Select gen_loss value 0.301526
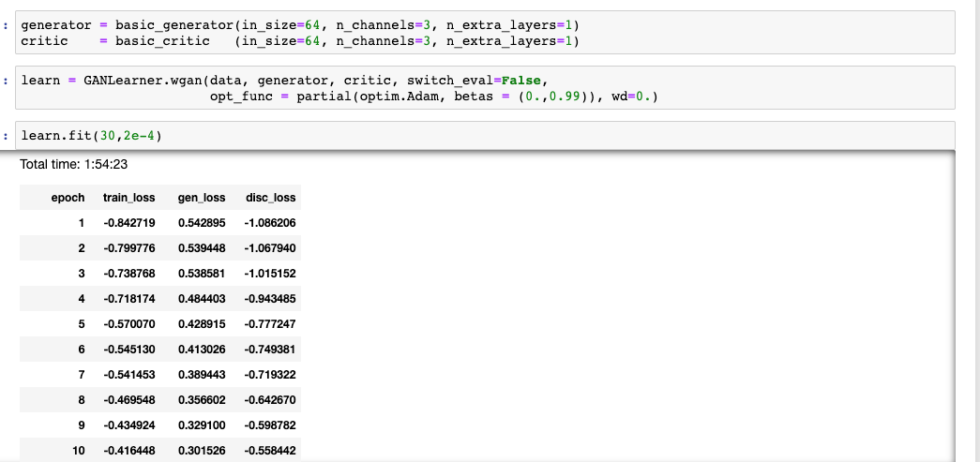The image size is (980, 462). [x=202, y=451]
